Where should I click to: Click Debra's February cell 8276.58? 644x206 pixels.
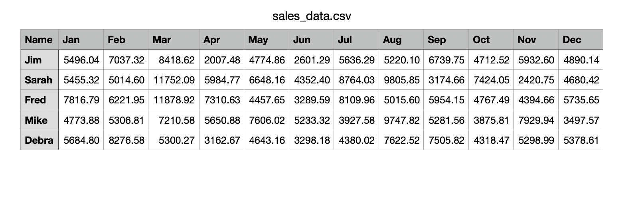126,140
